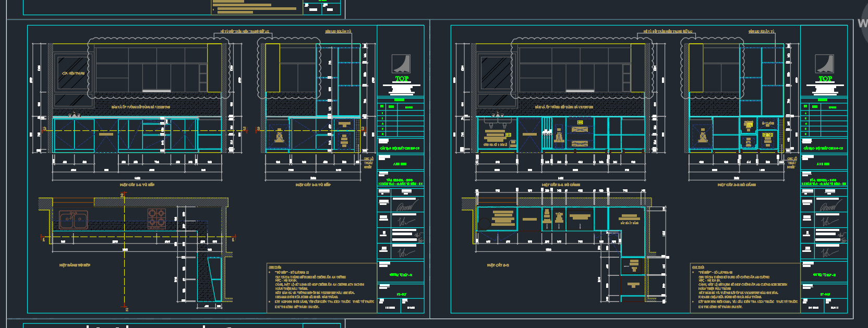This screenshot has height=328, width=868.
Task: Pick the faucet symbol on left elevation countertop
Action: pyautogui.click(x=75, y=114)
